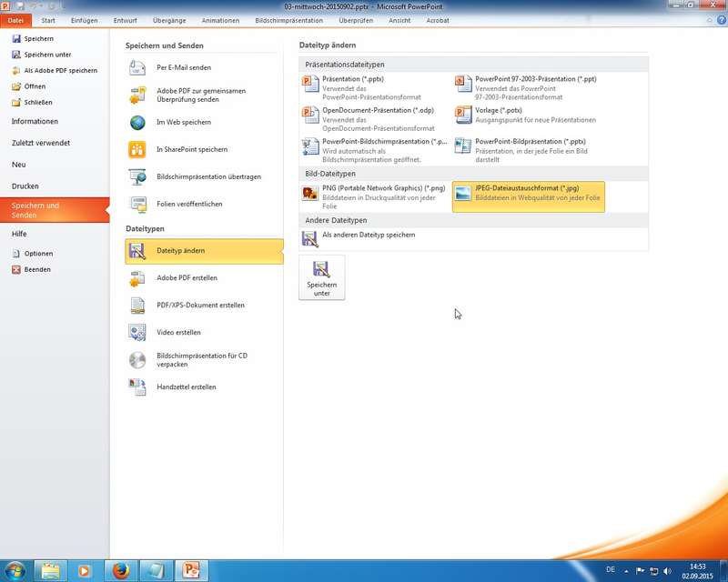Select Informationen in the backstage menu
This screenshot has height=582, width=728.
point(55,122)
